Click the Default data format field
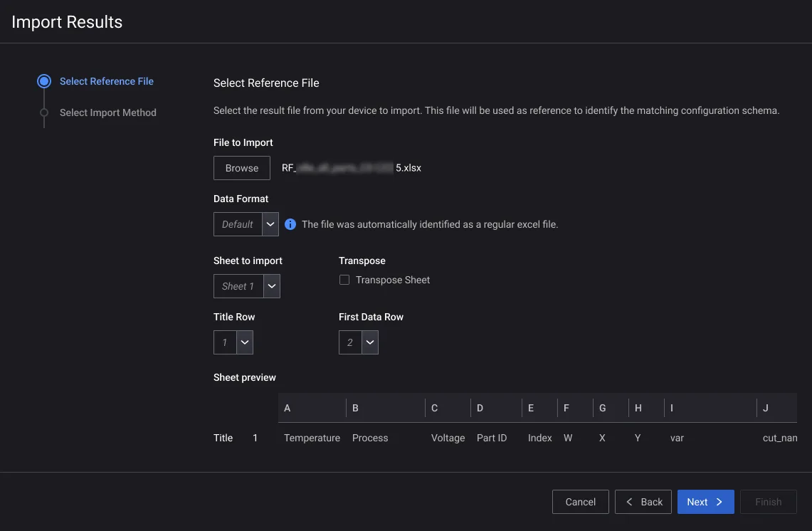812x531 pixels. click(238, 224)
